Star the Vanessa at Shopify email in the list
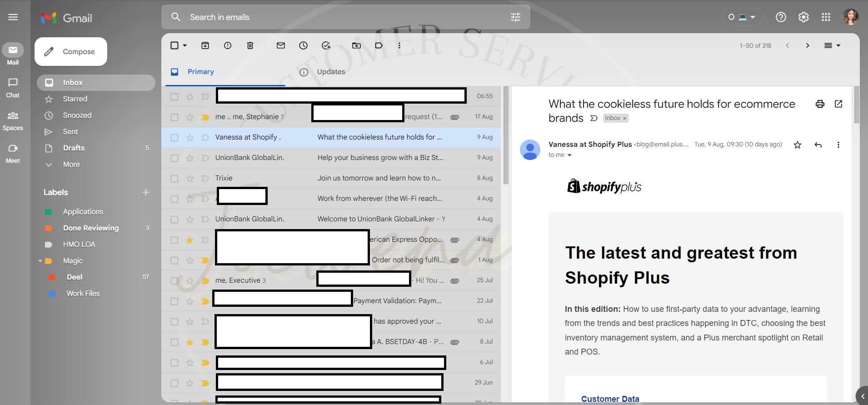The image size is (868, 405). point(190,137)
